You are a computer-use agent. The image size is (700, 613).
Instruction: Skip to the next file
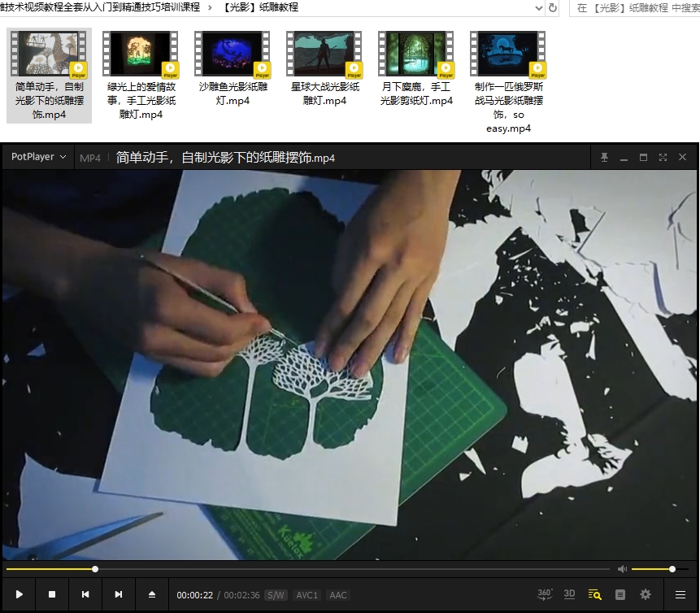point(119,594)
